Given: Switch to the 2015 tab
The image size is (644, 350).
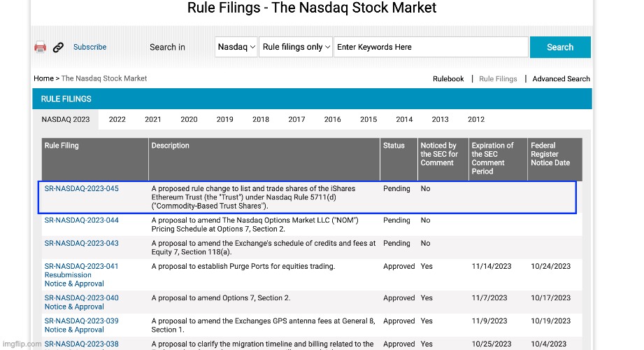Looking at the screenshot, I should click(x=368, y=119).
